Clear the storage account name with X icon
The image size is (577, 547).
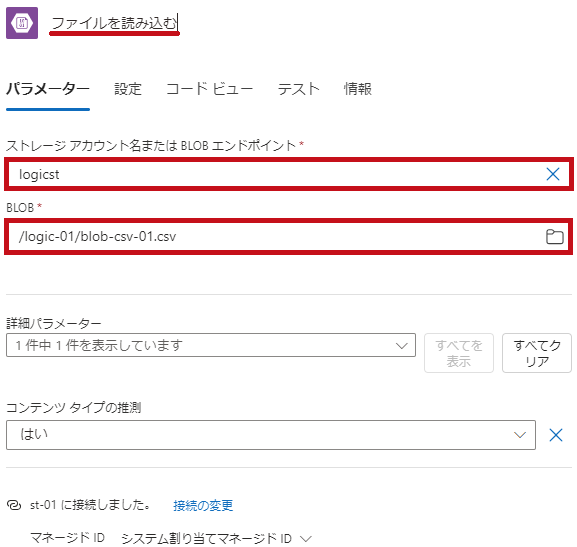pyautogui.click(x=553, y=174)
